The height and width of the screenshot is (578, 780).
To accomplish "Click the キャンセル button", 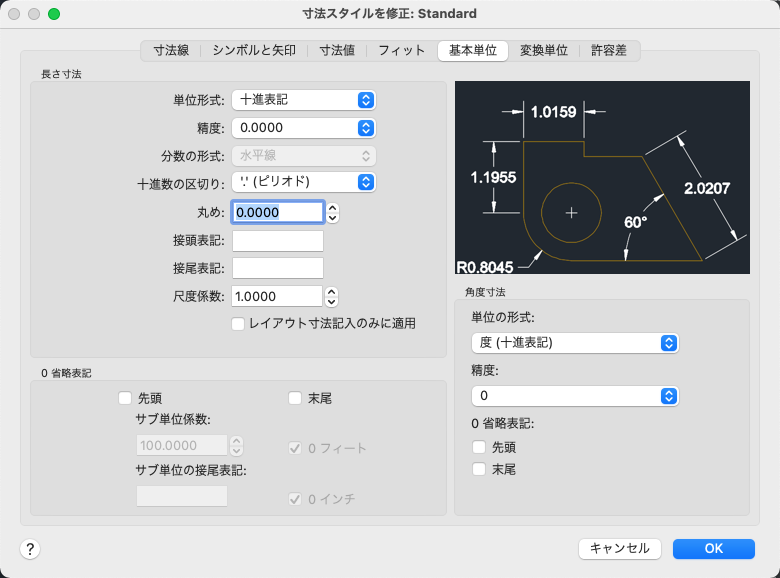I will point(619,549).
